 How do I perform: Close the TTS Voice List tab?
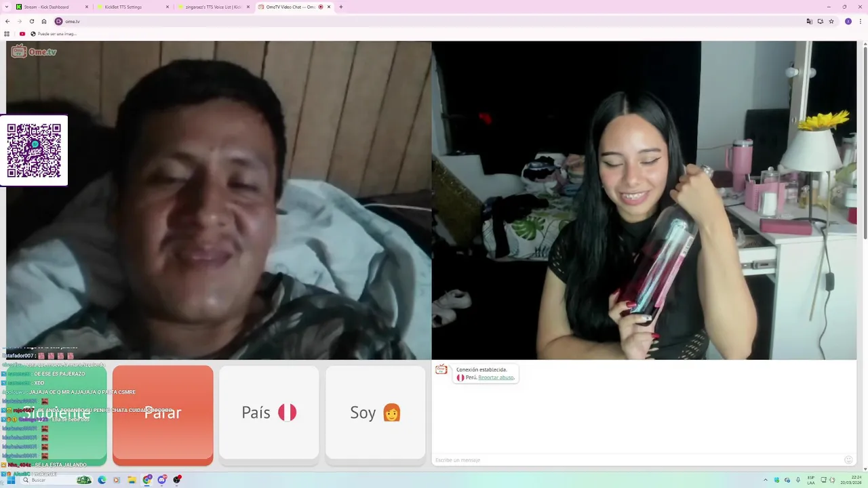click(x=248, y=7)
